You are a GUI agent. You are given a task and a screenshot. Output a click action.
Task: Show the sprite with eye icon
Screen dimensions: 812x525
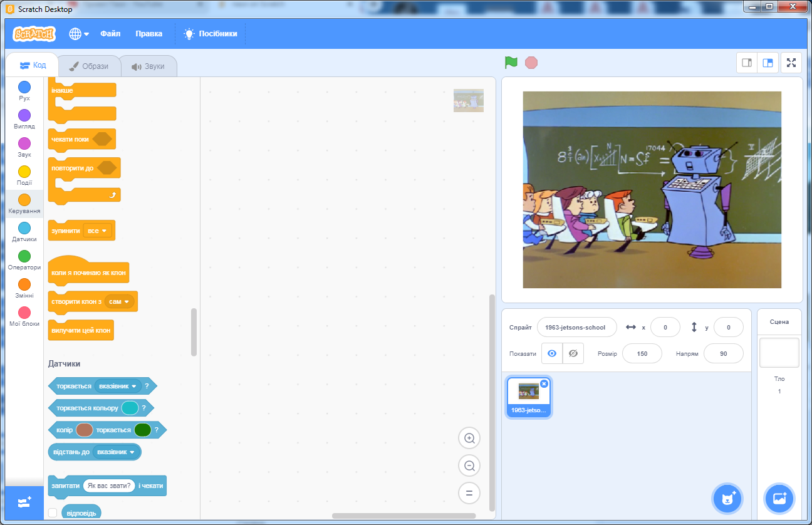point(552,353)
